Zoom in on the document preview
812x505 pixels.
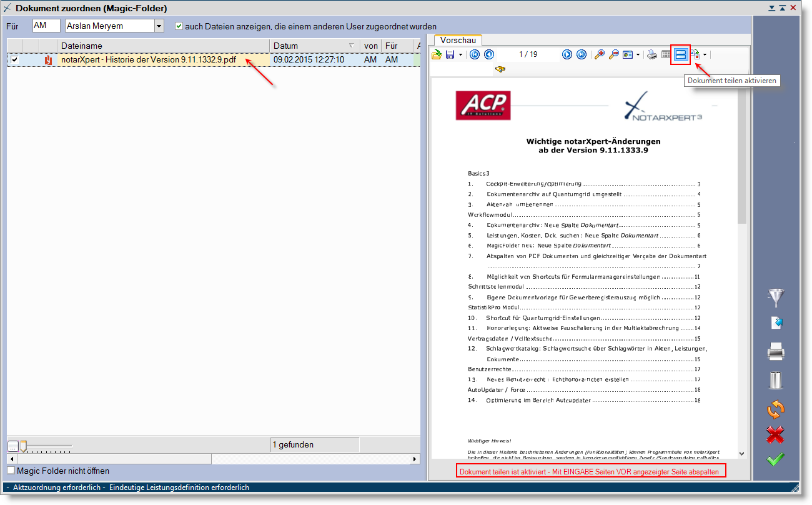pyautogui.click(x=600, y=54)
